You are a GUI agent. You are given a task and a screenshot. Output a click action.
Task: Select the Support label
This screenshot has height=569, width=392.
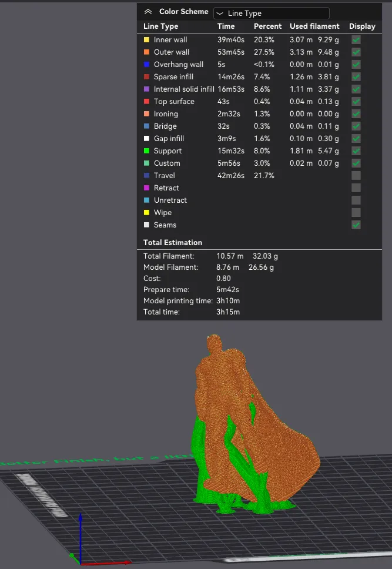[x=167, y=151]
